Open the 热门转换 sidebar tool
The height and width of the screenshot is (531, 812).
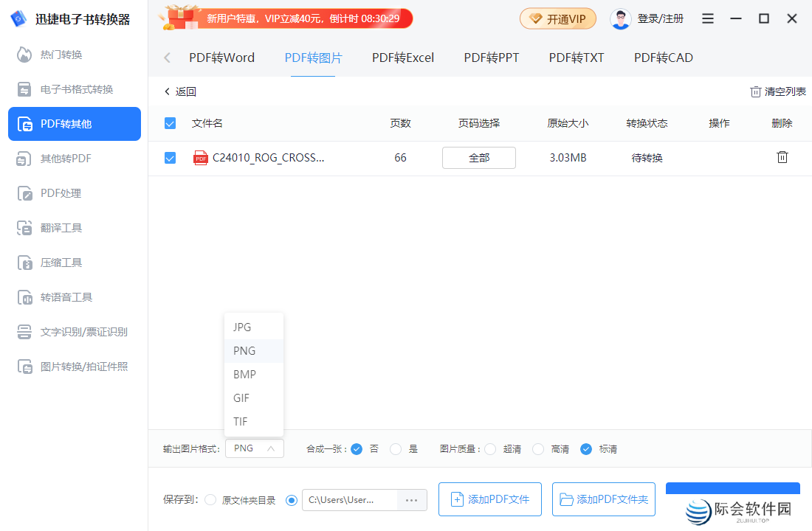[63, 54]
